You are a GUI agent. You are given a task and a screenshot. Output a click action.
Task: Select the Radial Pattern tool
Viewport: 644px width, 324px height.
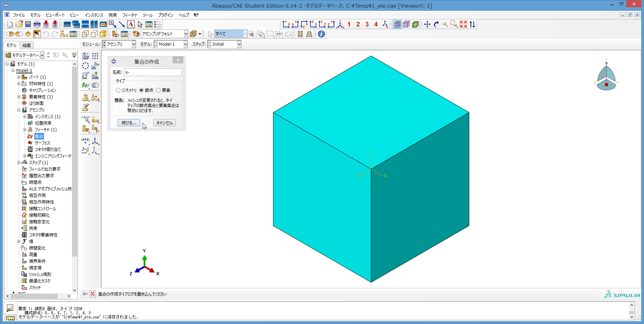[85, 65]
